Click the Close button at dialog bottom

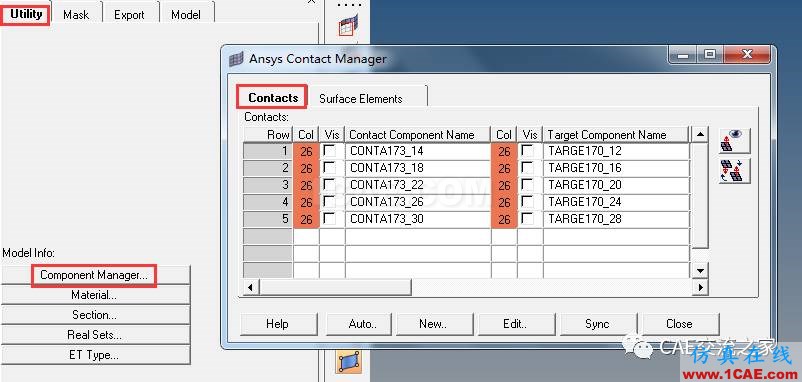[x=680, y=324]
